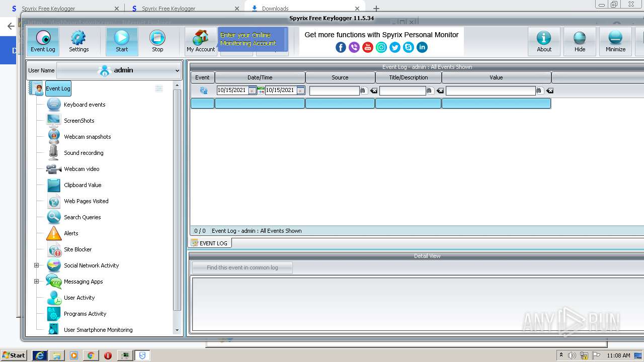
Task: Click Enter your Online Monitoring Account tooltip
Action: coord(253,39)
